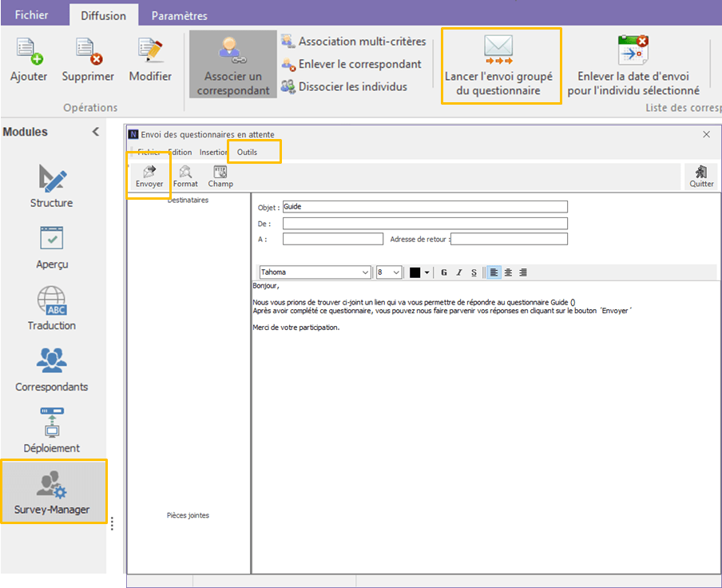Toggle bold (G) formatting

click(444, 272)
